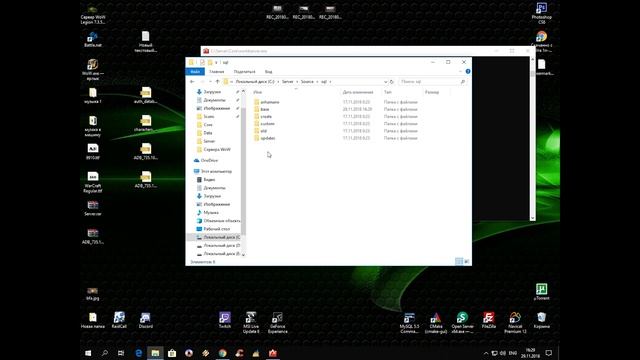Click properties icon in quick access toolbar
This screenshot has width=640, height=360.
click(202, 62)
